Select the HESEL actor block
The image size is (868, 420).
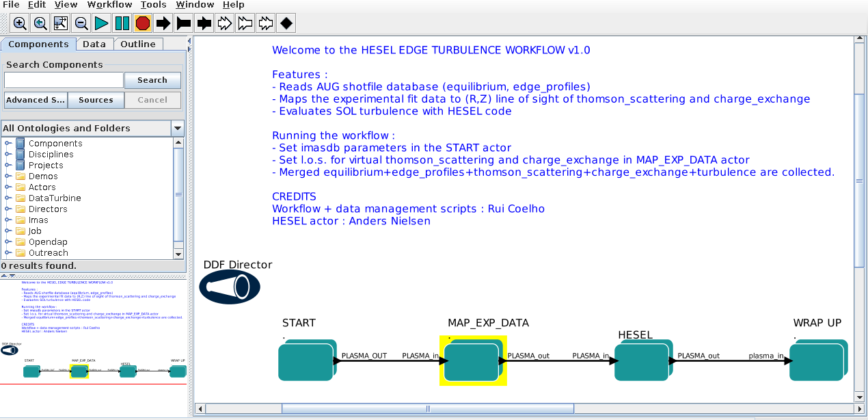pyautogui.click(x=643, y=360)
